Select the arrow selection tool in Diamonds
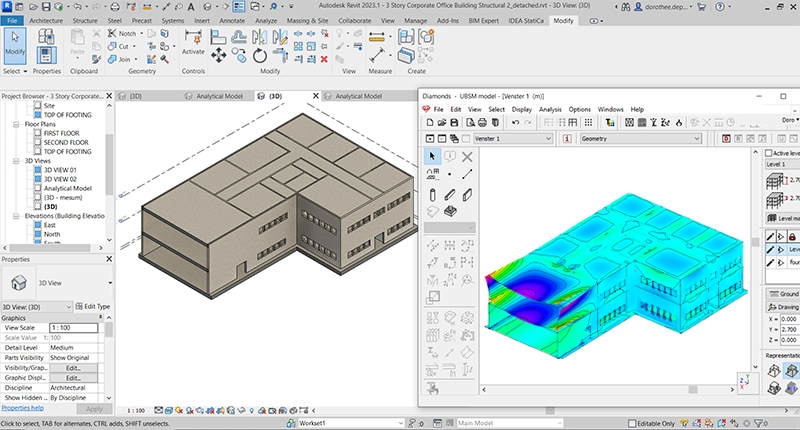This screenshot has height=430, width=800. (432, 156)
